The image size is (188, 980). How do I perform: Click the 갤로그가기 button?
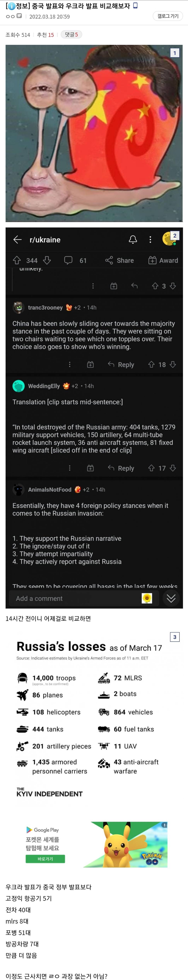pos(168,16)
